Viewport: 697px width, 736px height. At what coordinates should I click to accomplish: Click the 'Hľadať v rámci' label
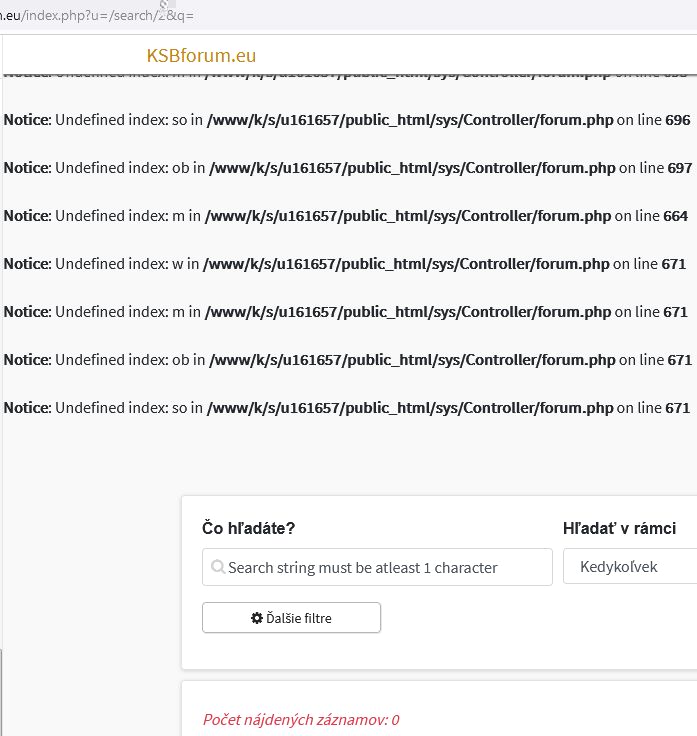point(619,528)
